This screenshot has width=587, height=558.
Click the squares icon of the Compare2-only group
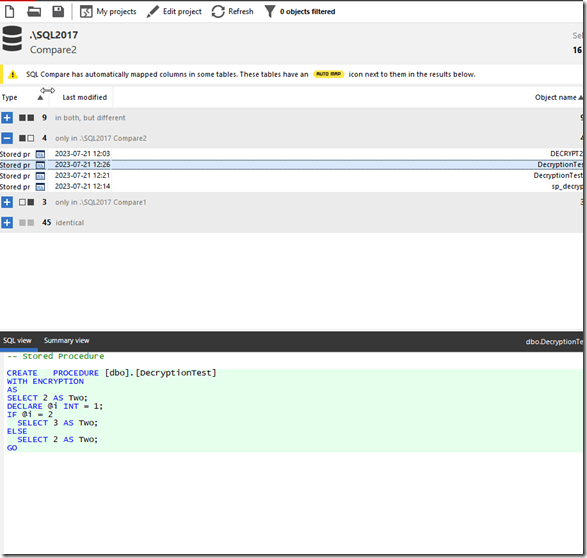click(x=27, y=138)
